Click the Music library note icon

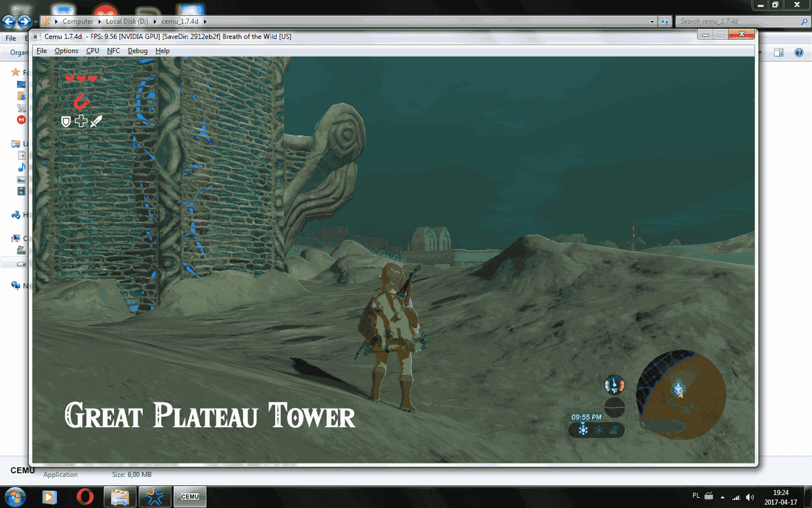tap(21, 167)
